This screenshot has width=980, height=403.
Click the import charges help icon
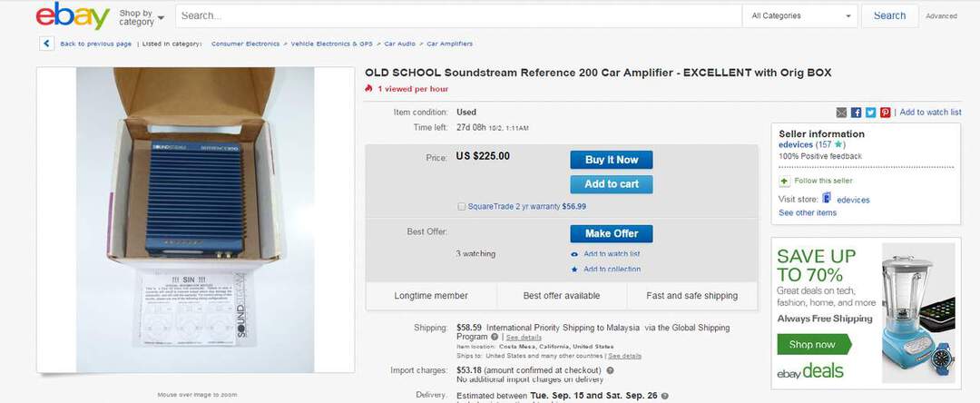pos(610,370)
